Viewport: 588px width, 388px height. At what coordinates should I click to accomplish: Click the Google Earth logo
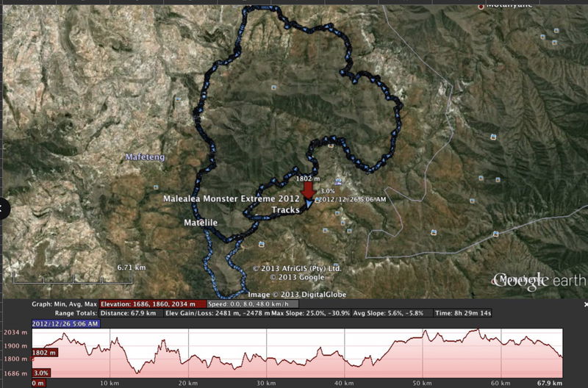(539, 280)
